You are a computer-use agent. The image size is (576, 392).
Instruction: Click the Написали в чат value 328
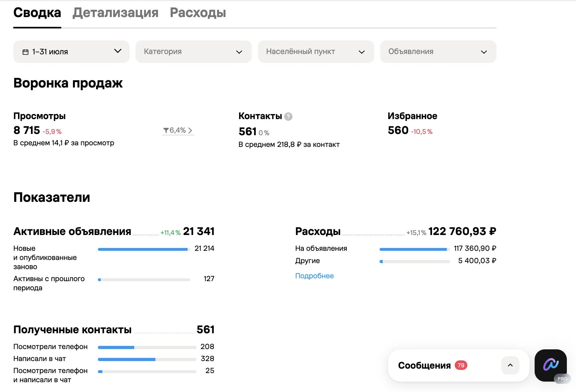point(207,359)
